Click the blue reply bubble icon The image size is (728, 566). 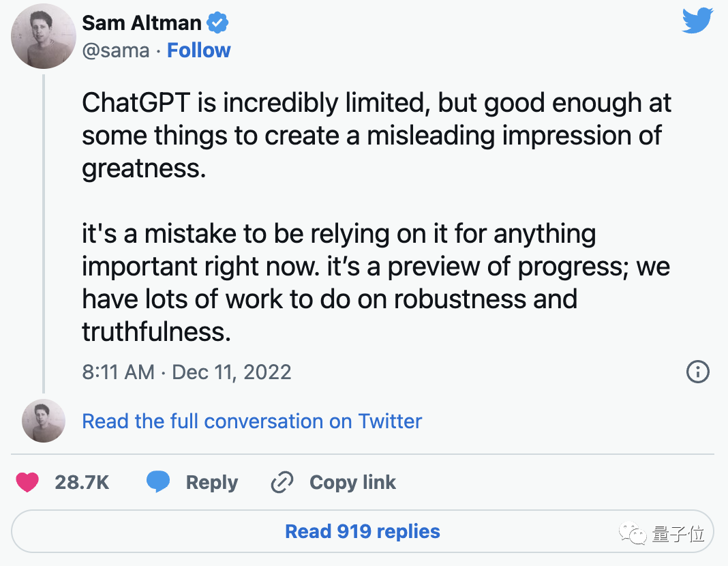pos(158,481)
